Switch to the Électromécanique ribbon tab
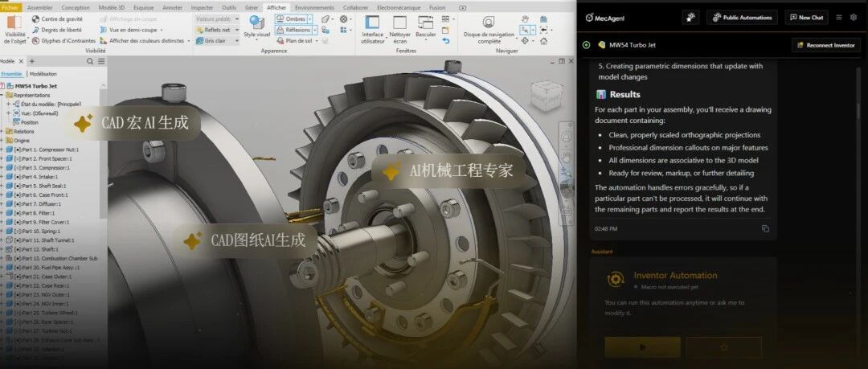This screenshot has height=369, width=868. click(x=399, y=8)
